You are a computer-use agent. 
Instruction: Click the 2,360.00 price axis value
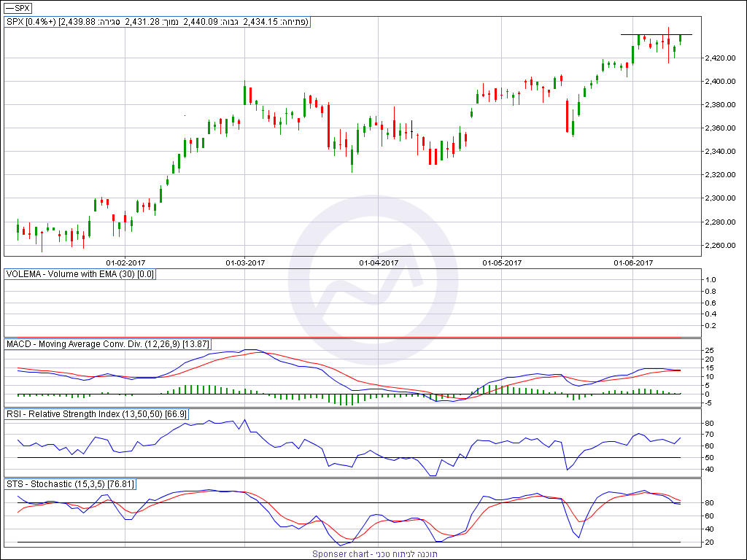pyautogui.click(x=720, y=128)
